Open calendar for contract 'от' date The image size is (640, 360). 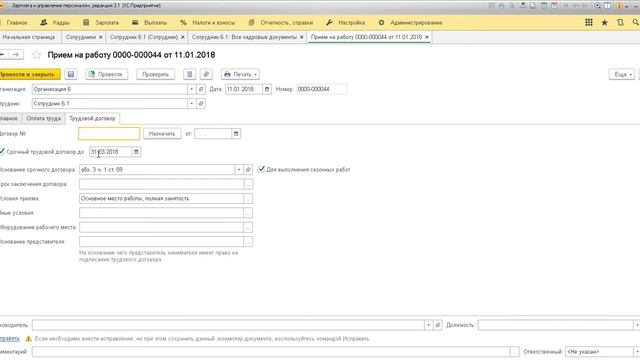pyautogui.click(x=236, y=133)
